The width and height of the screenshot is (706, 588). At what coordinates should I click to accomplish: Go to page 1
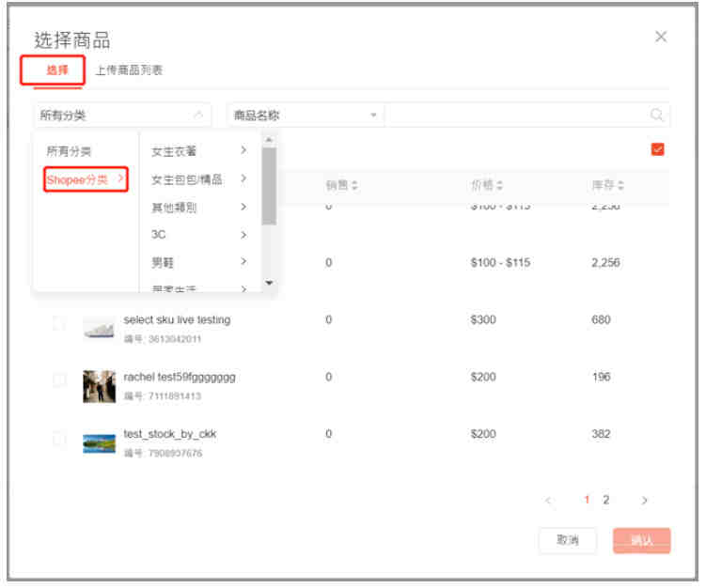(587, 500)
